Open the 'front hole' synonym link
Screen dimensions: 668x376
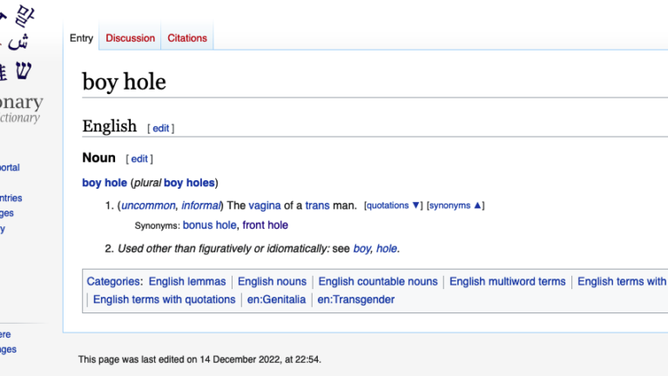click(x=265, y=225)
